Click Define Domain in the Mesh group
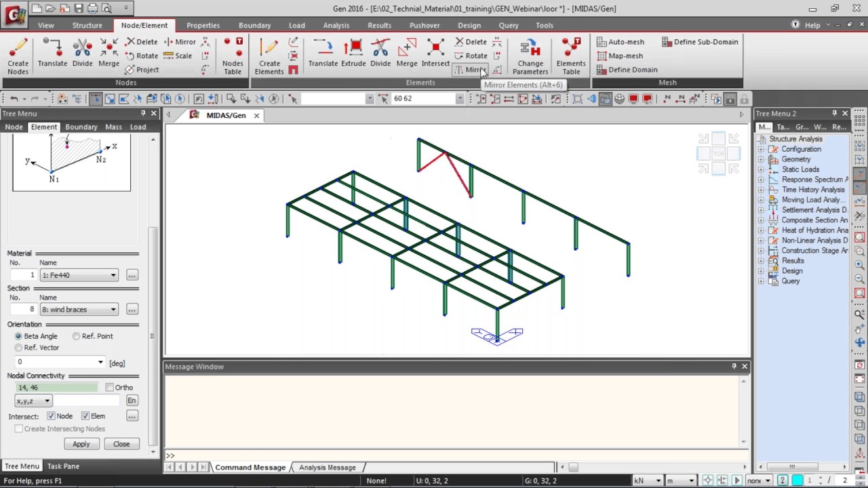This screenshot has width=868, height=488. point(627,70)
